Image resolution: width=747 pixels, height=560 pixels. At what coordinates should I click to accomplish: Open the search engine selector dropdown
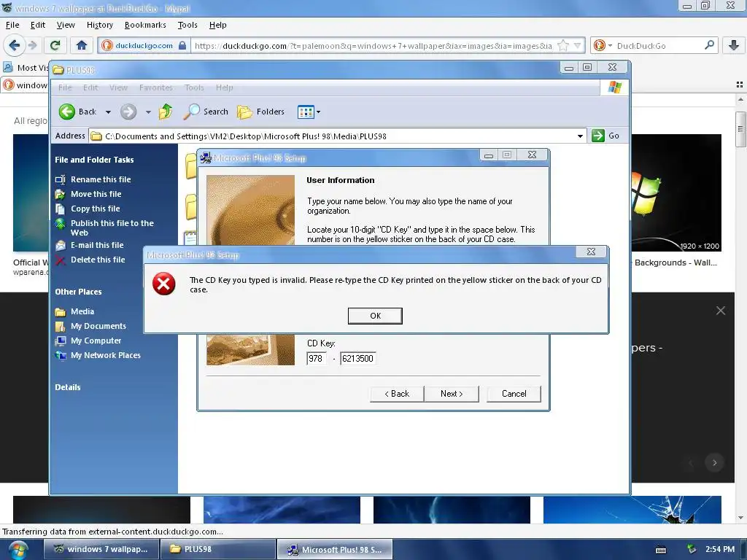click(x=603, y=45)
